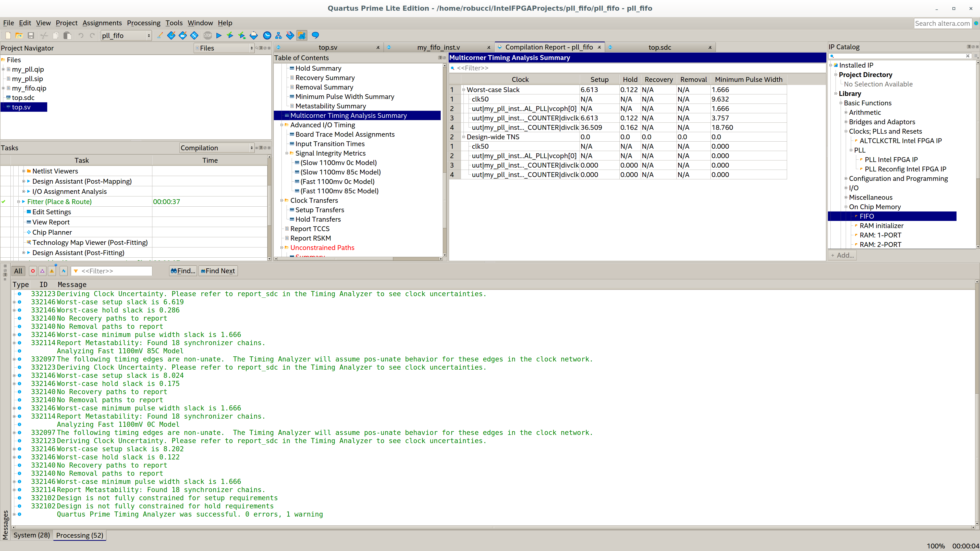This screenshot has height=551, width=980.
Task: Click the Stop Processing icon
Action: click(208, 35)
